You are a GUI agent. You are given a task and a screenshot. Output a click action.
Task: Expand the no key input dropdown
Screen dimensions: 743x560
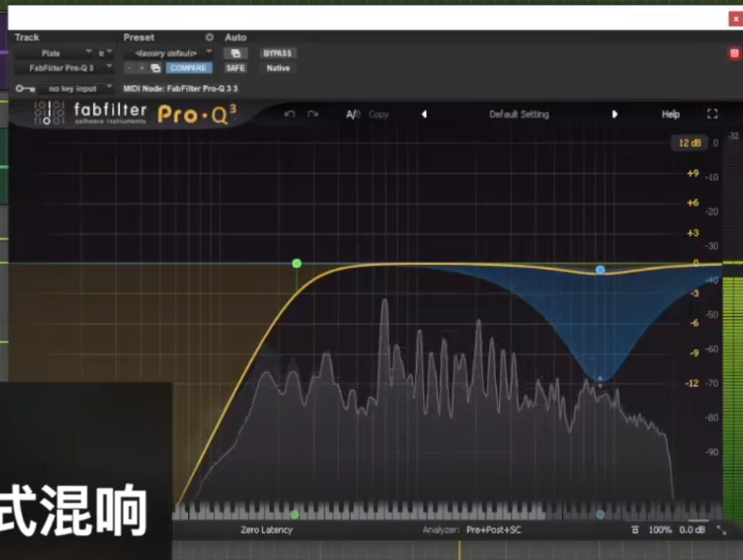[x=75, y=88]
